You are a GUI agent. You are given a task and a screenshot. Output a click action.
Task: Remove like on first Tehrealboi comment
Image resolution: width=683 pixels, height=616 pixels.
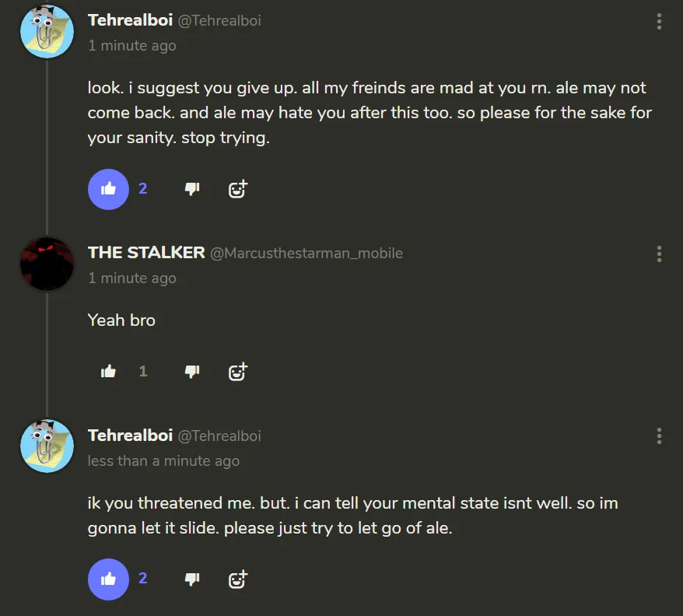108,189
